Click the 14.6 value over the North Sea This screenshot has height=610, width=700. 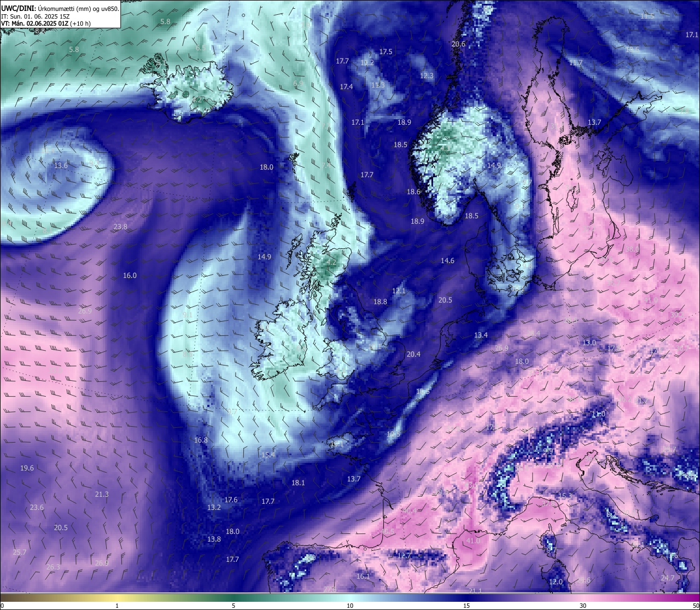coord(447,260)
